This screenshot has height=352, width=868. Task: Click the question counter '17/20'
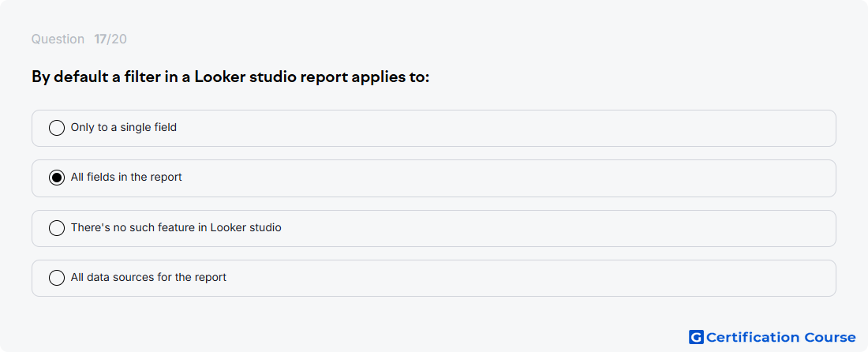[110, 39]
